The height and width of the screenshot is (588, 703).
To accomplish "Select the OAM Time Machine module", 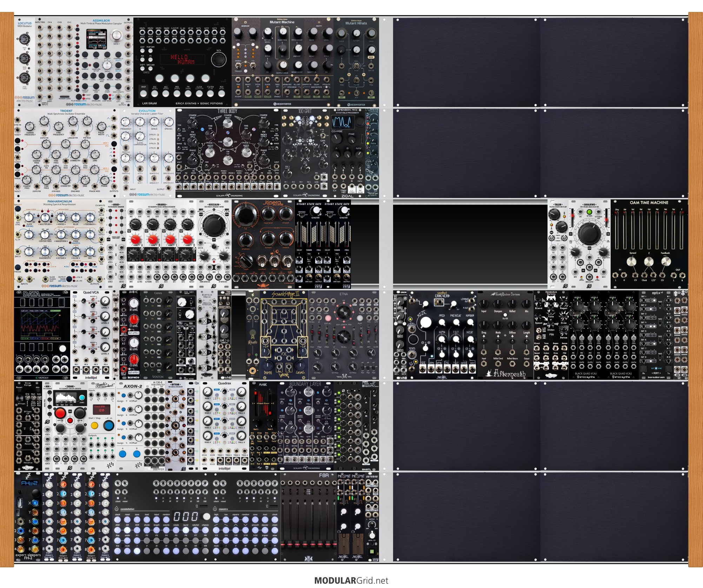I will (x=649, y=244).
